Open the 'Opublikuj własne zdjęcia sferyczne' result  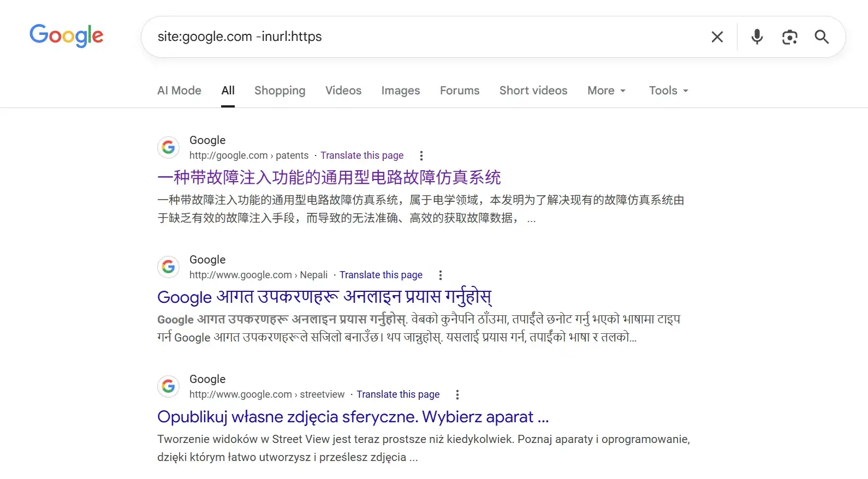[353, 417]
